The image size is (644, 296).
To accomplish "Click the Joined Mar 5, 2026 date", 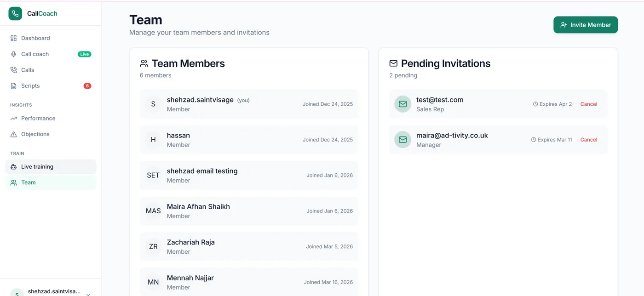I will click(329, 247).
